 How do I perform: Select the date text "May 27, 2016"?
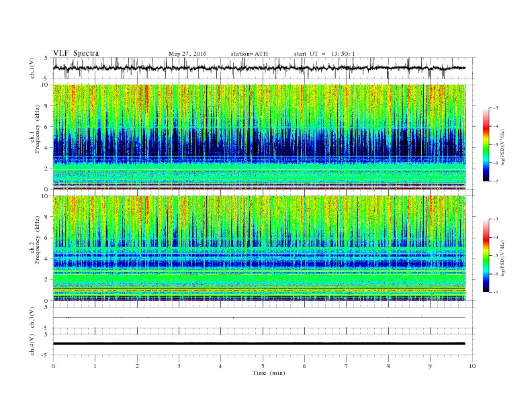point(187,54)
